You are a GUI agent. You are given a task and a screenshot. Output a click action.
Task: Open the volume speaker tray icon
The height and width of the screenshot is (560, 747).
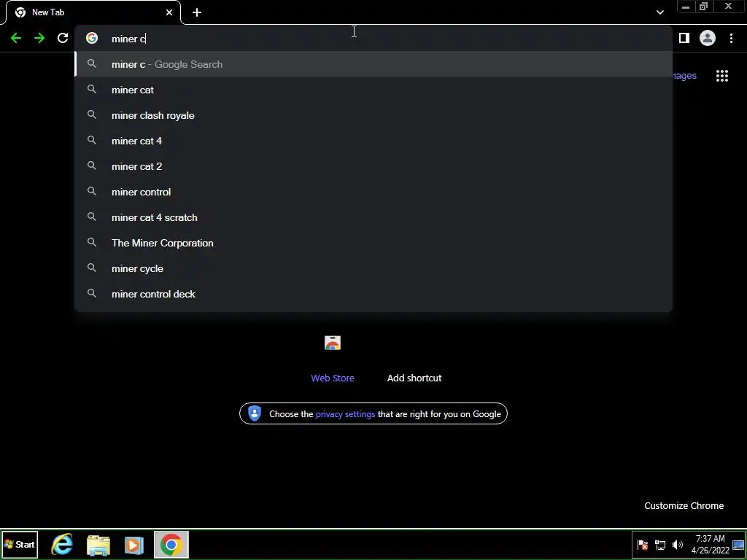(677, 545)
